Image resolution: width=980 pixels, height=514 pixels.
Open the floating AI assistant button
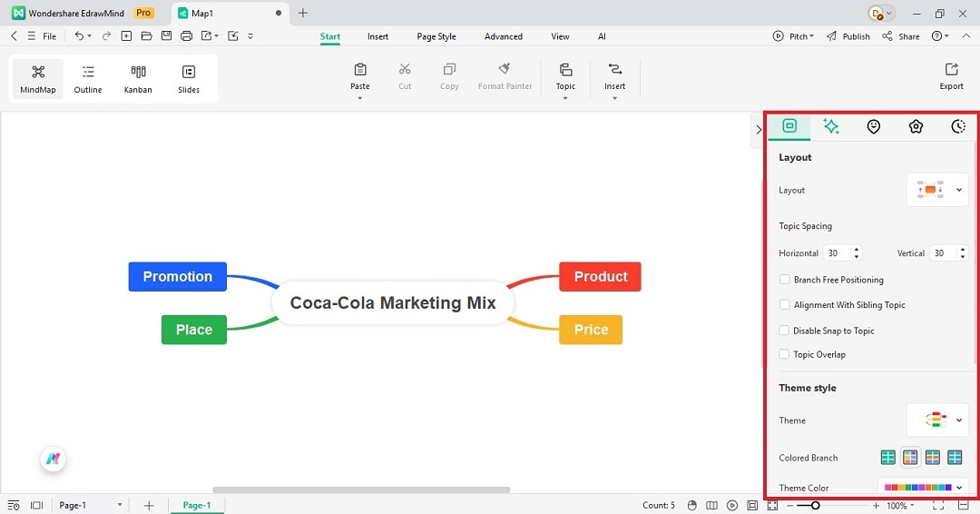coord(54,459)
